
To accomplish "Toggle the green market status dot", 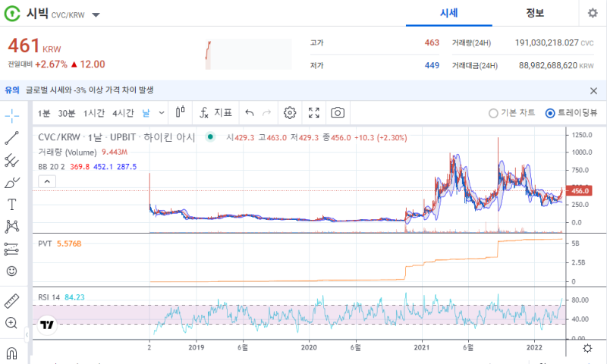I will [x=210, y=136].
